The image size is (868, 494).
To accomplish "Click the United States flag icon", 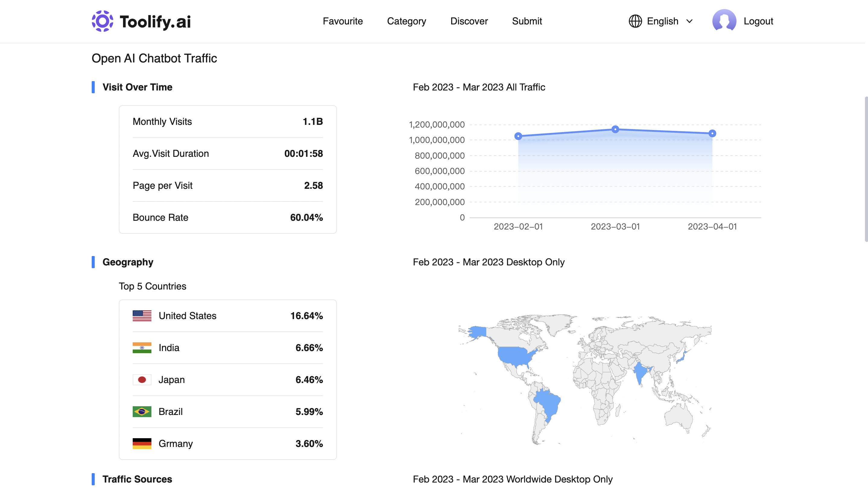I will [142, 316].
